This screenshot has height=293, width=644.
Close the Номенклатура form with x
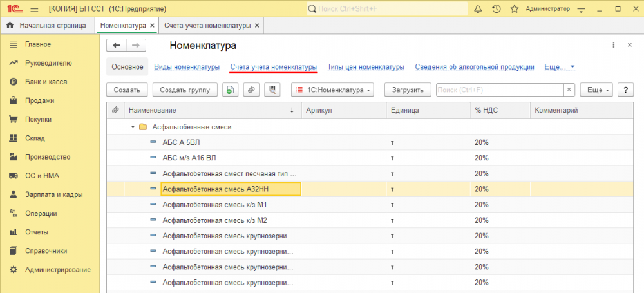[630, 45]
